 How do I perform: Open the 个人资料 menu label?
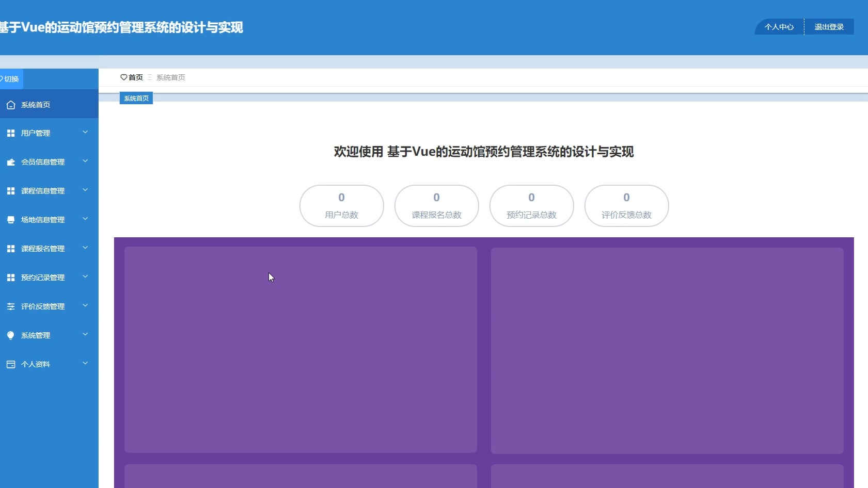click(36, 364)
